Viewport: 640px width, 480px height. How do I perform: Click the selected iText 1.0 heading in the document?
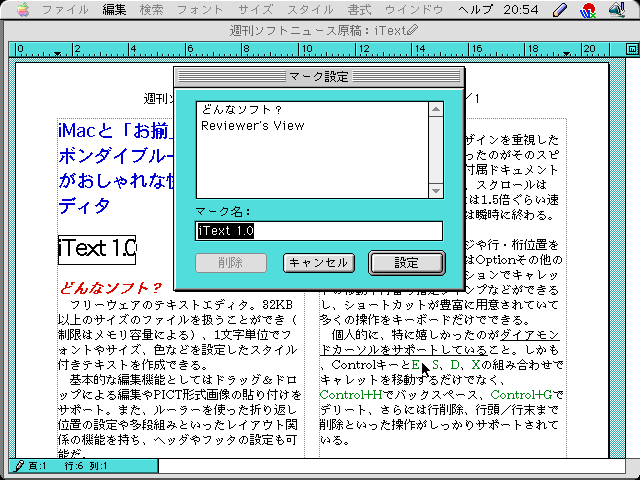coord(97,249)
